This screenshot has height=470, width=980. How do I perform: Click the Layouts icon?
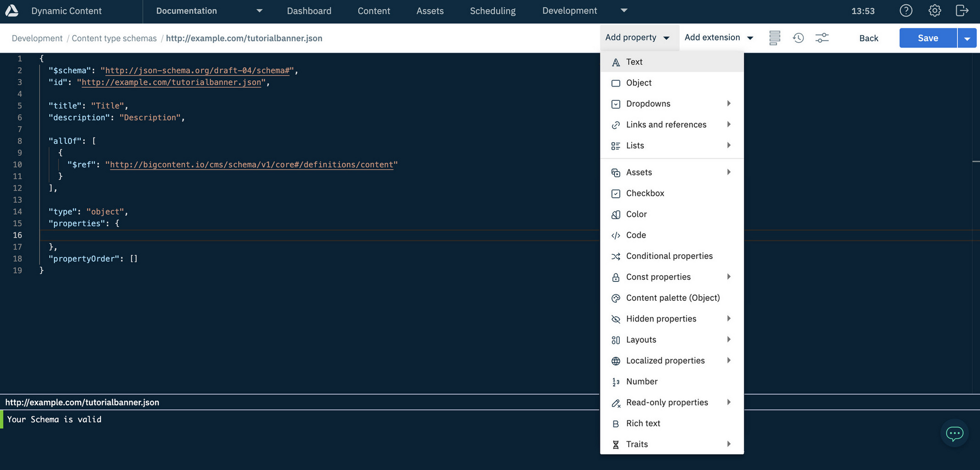(x=616, y=340)
